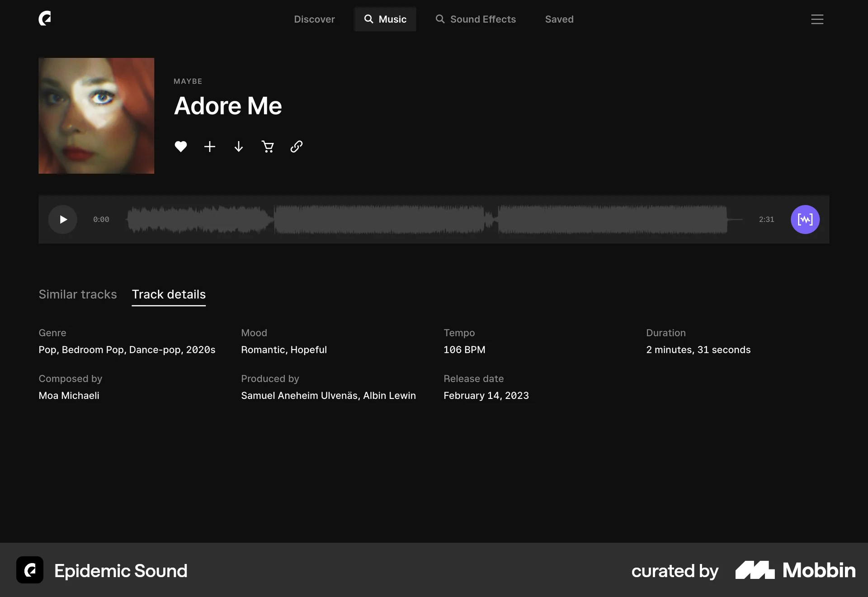
Task: Open the artist page for MAYBE
Action: click(x=188, y=81)
